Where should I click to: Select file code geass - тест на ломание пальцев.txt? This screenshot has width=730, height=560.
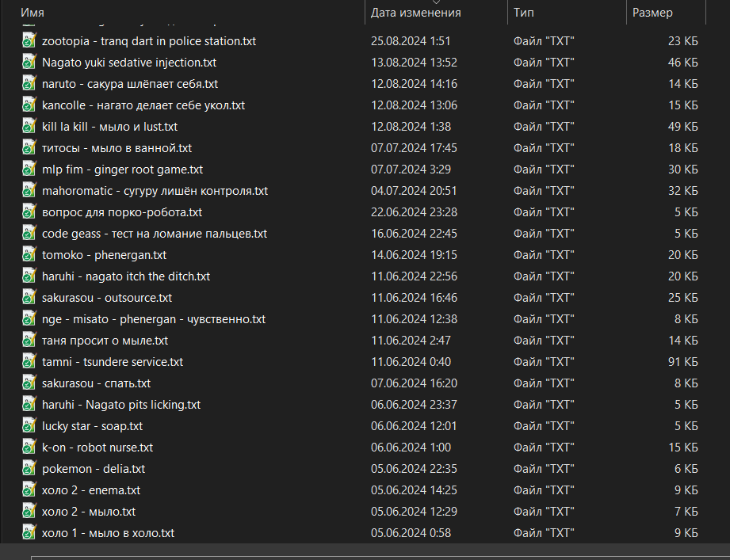tap(155, 234)
